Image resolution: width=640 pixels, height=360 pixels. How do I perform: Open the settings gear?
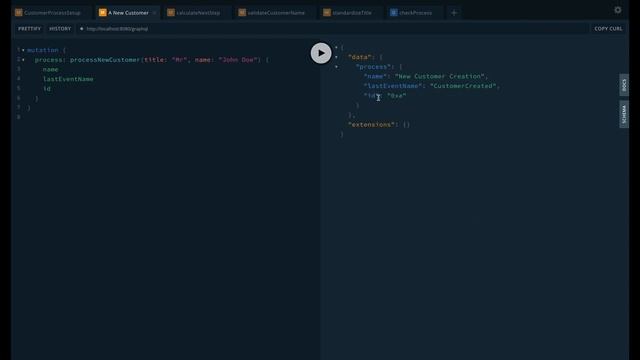(618, 10)
